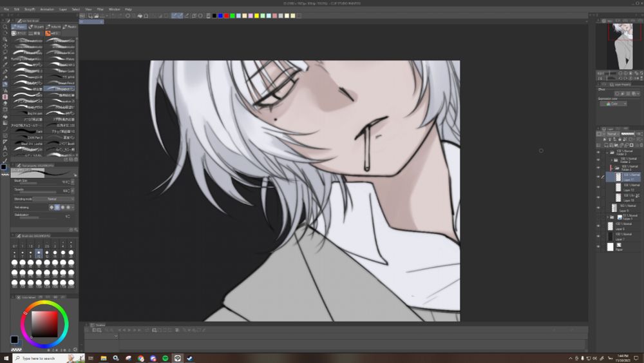Click the brush size stepper arrows
This screenshot has width=644, height=363.
click(x=73, y=181)
